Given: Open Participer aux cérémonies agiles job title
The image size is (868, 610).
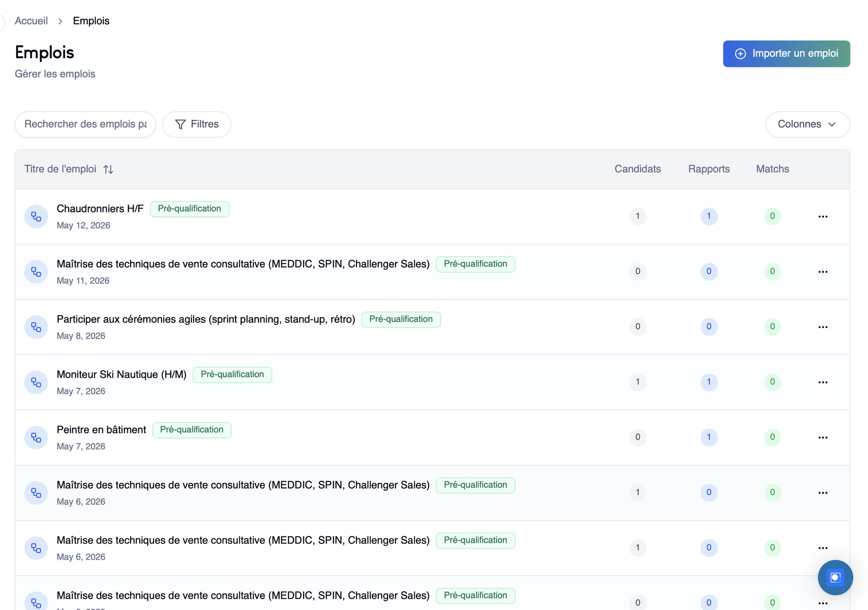Looking at the screenshot, I should pyautogui.click(x=206, y=319).
